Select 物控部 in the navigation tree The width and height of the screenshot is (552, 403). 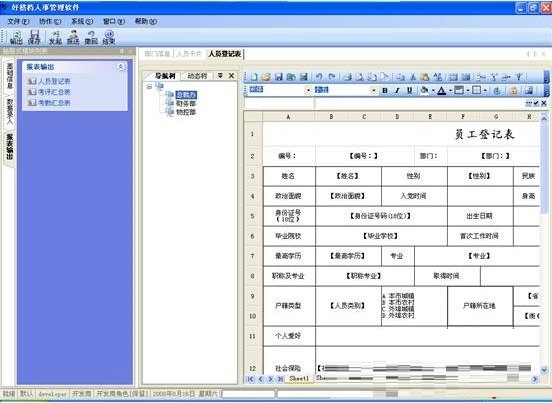tap(186, 112)
